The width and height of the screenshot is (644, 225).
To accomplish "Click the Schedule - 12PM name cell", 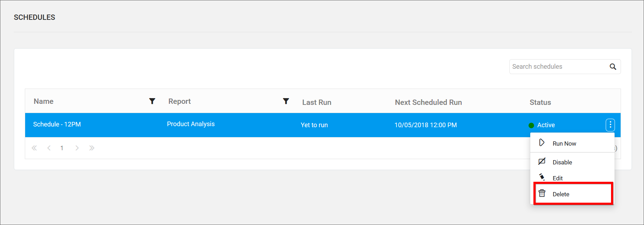I will (57, 124).
